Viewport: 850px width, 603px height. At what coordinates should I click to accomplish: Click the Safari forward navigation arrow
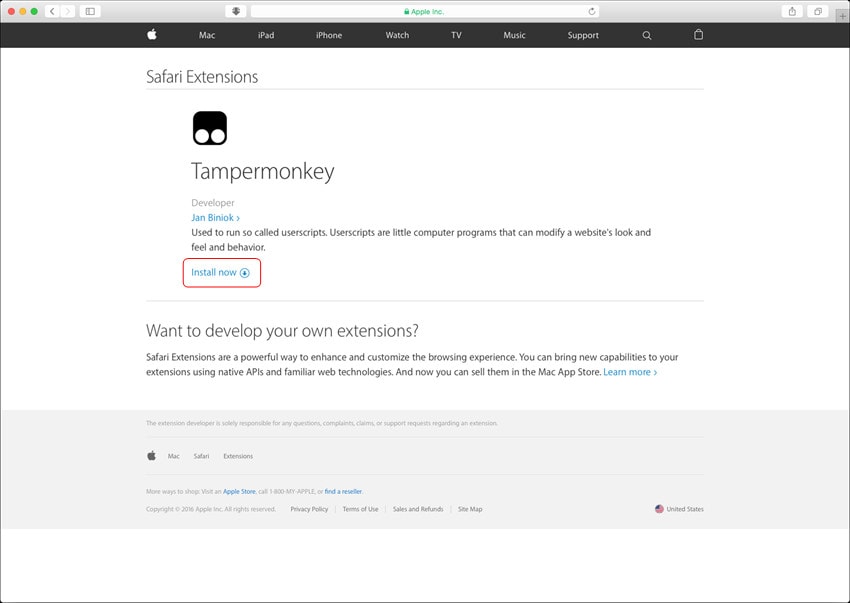point(68,11)
